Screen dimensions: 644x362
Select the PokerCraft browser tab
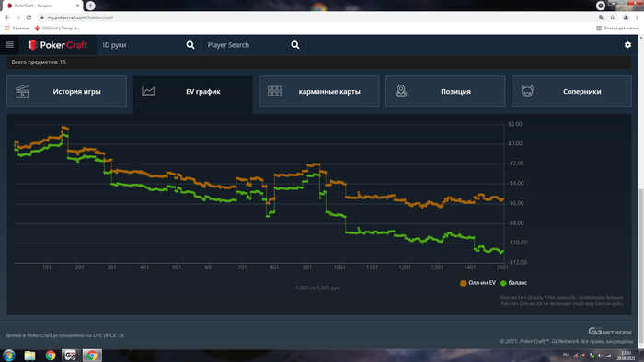41,6
